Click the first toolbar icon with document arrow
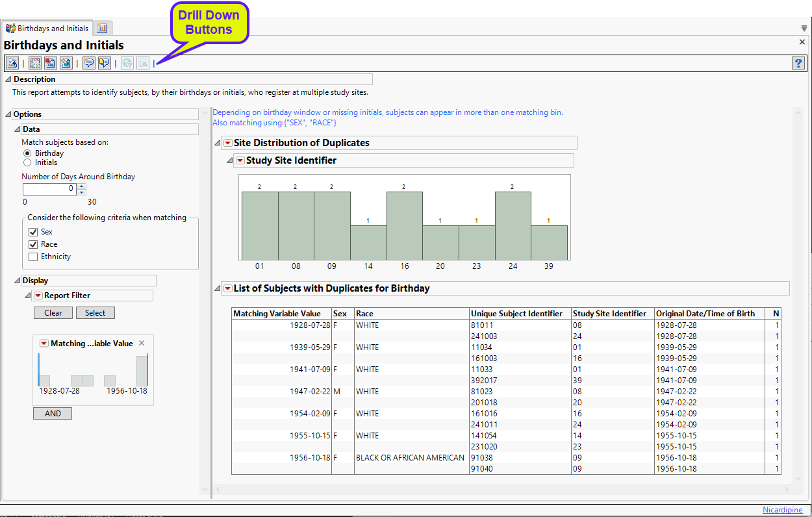This screenshot has width=812, height=517. (x=12, y=63)
